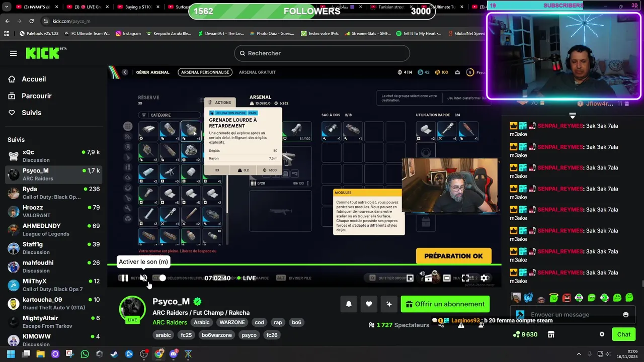Click the address bar kick.com/psyco_m
The image size is (644, 362).
(x=71, y=21)
